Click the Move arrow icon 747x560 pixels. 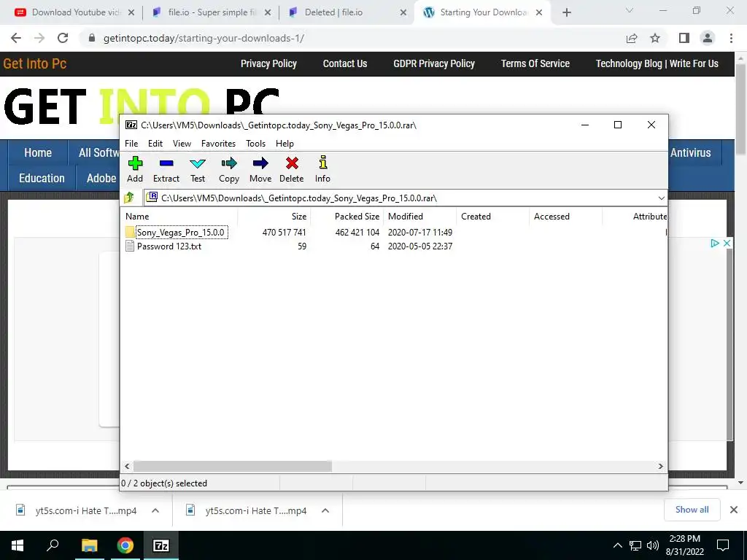point(260,169)
